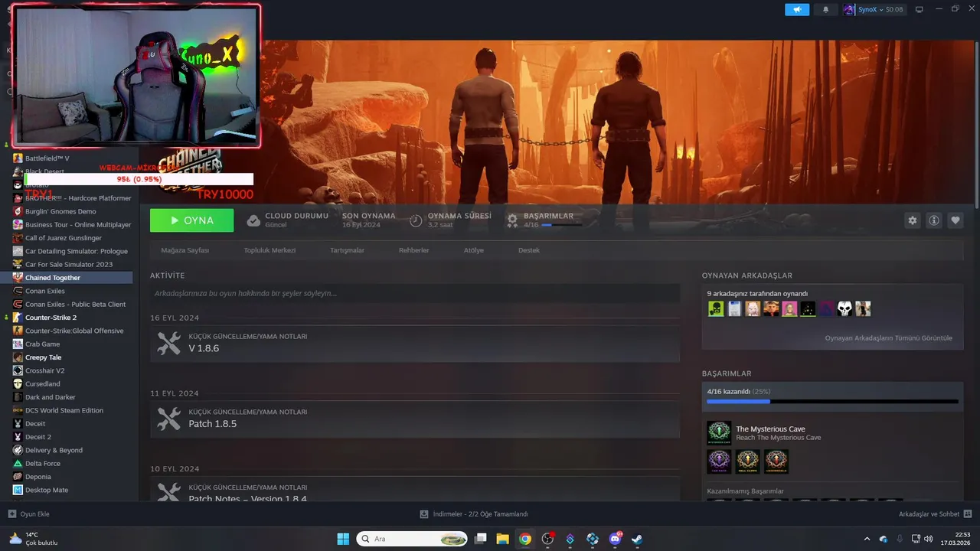Open Chrome from the taskbar
This screenshot has width=980, height=551.
pos(525,539)
